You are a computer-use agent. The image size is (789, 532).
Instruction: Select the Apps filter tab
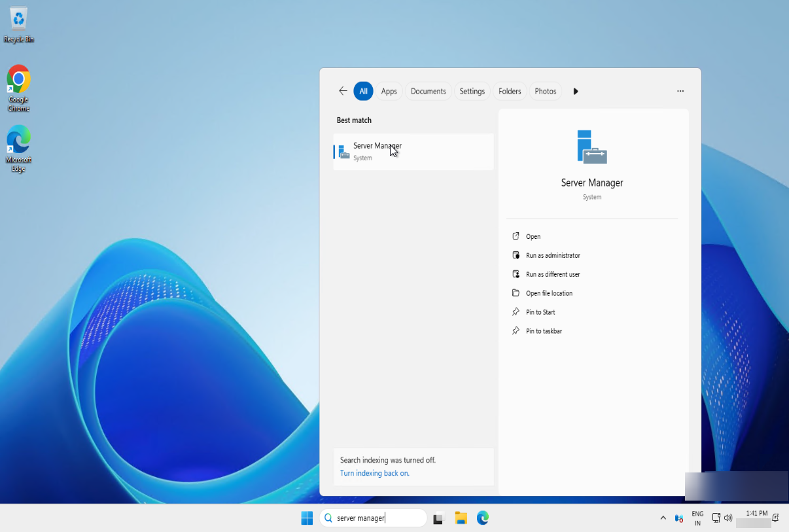coord(389,92)
